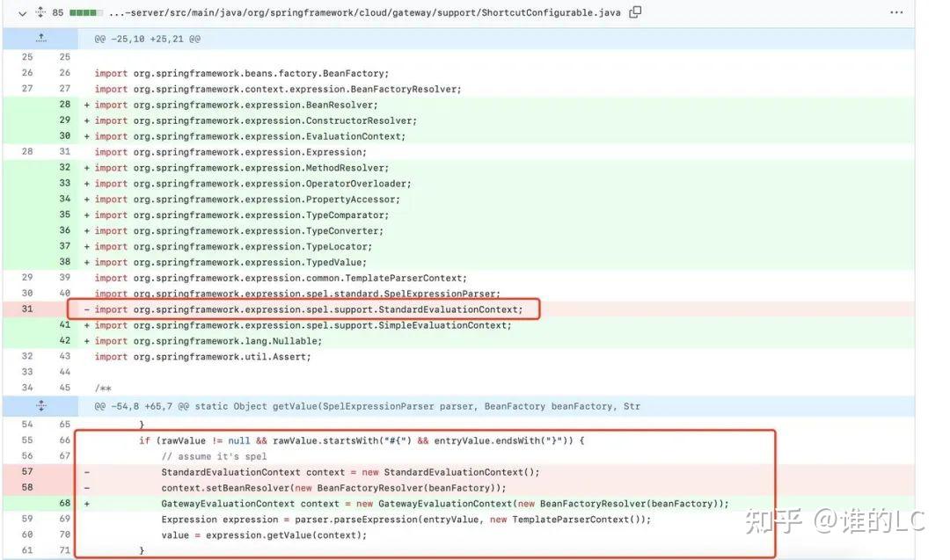The width and height of the screenshot is (950, 560).
Task: Click the expand-lines arrow above the first hunk
Action: click(42, 38)
